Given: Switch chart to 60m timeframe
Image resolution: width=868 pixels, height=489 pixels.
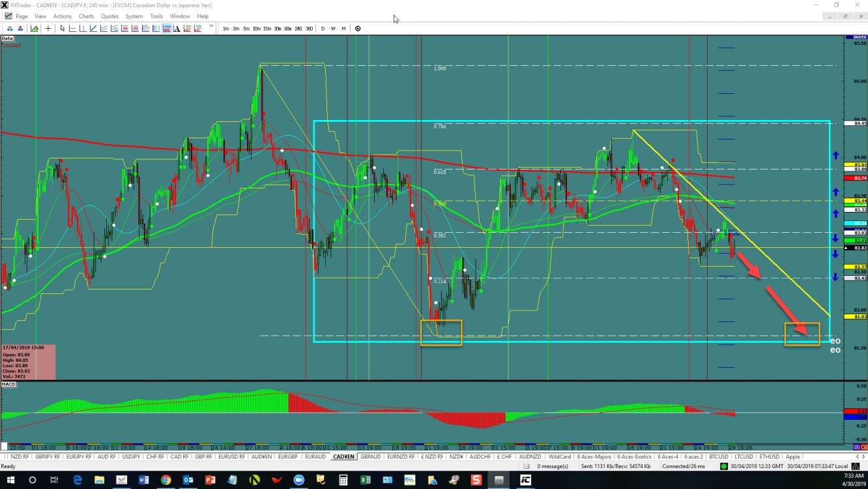Looking at the screenshot, I should [x=287, y=29].
